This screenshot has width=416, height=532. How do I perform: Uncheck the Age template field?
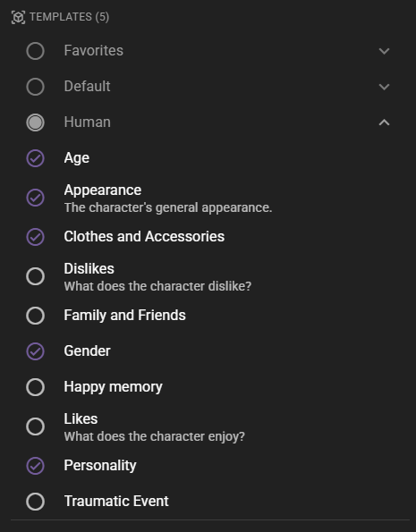35,158
